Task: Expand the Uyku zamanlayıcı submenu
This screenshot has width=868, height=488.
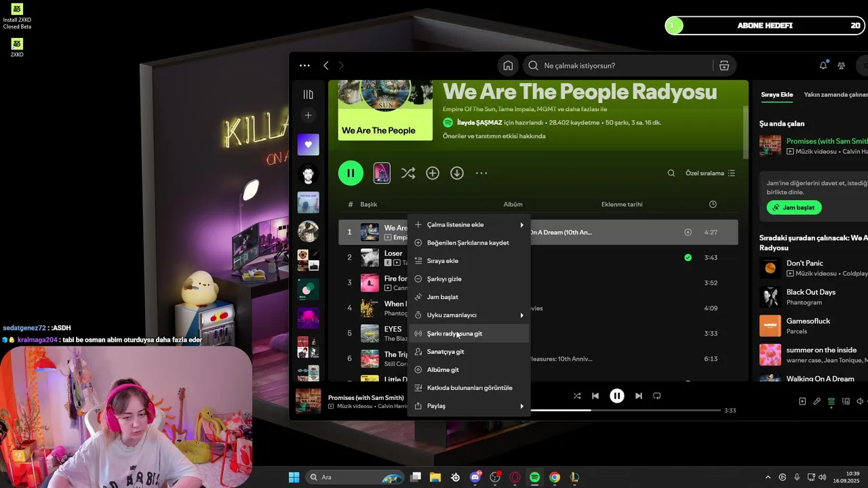Action: pos(469,315)
